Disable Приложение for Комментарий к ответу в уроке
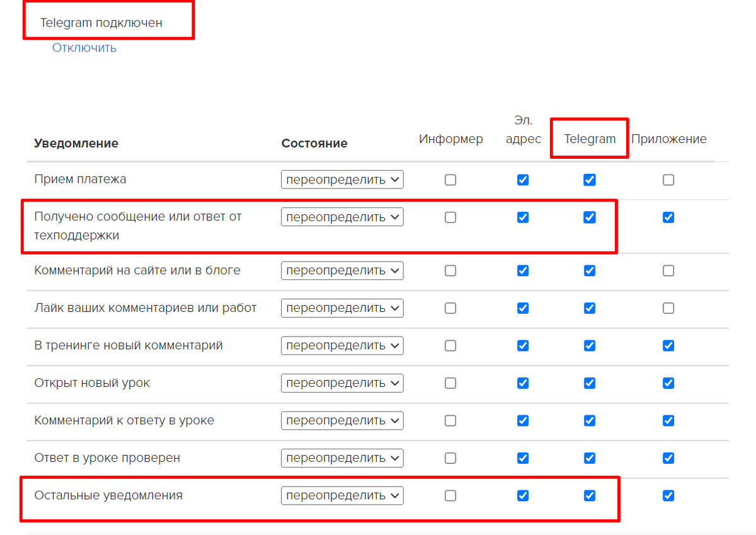Viewport: 756px width, 535px height. (668, 420)
